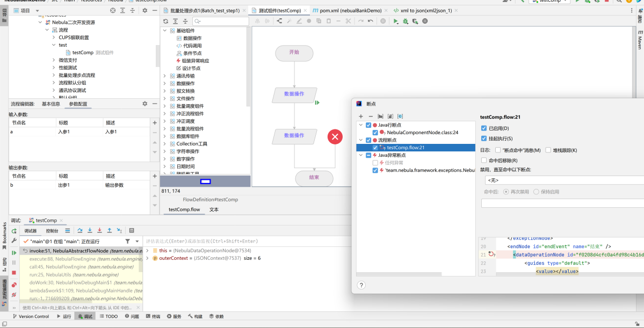Click the Mute Breakpoints icon
The width and height of the screenshot is (644, 328).
(14, 295)
